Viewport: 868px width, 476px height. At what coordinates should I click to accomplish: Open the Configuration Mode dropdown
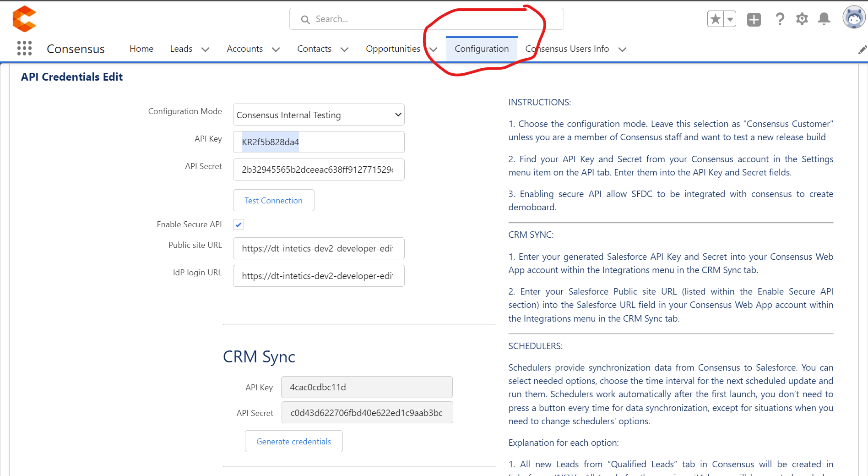click(319, 115)
